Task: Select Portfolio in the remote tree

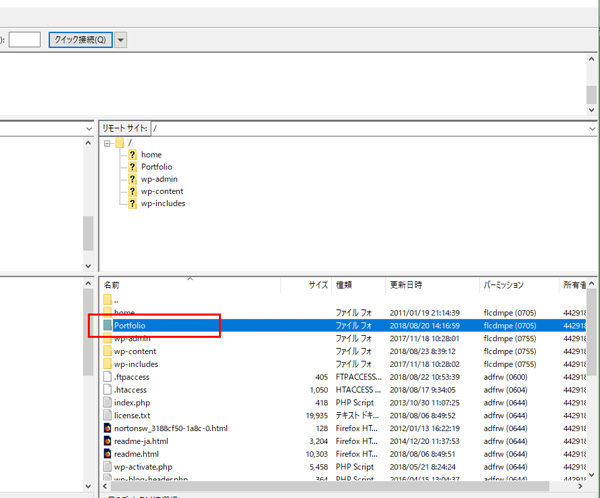Action: [157, 167]
